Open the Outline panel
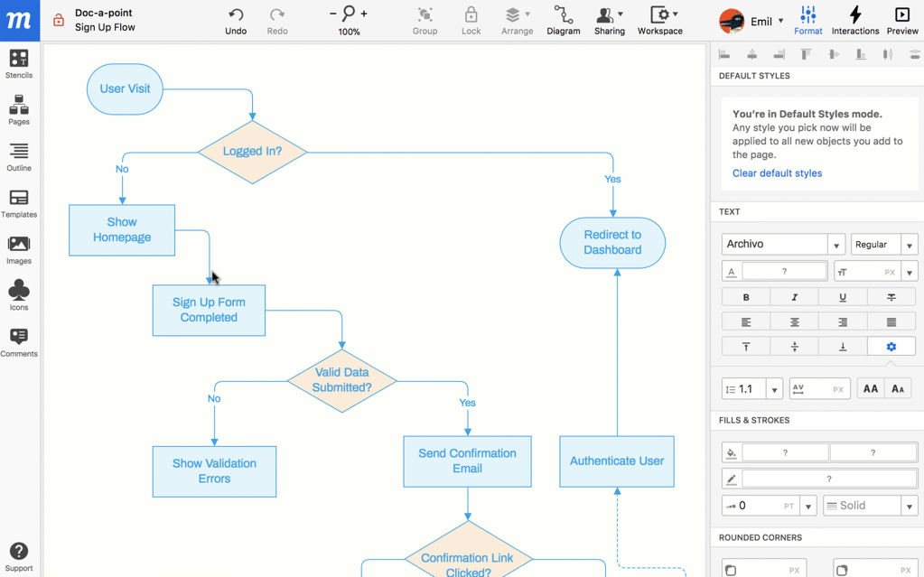This screenshot has width=924, height=577. pyautogui.click(x=18, y=156)
